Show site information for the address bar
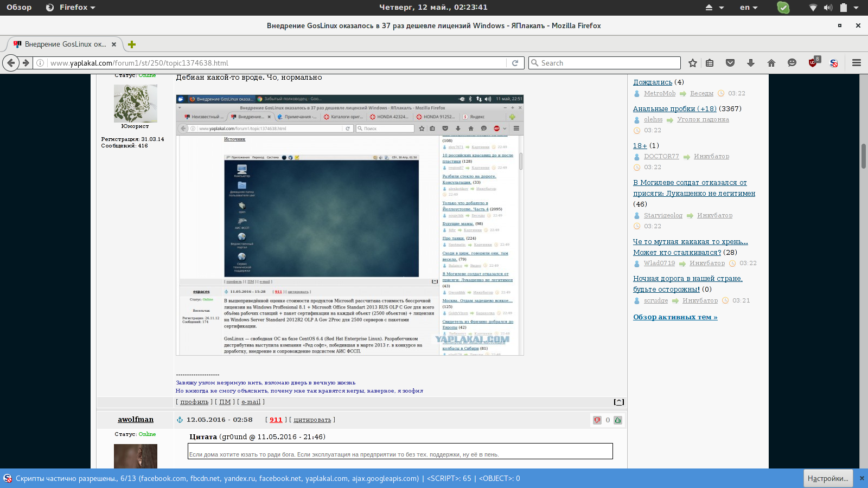 pos(40,63)
